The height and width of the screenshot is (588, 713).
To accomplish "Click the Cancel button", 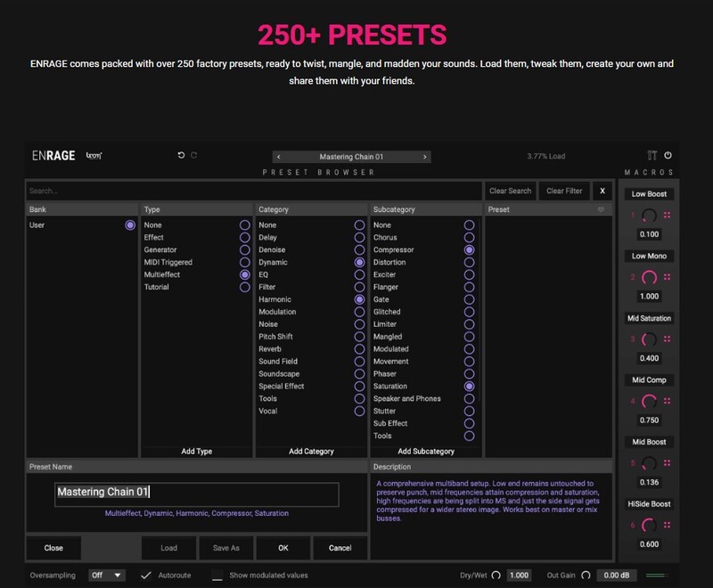I will [x=340, y=548].
